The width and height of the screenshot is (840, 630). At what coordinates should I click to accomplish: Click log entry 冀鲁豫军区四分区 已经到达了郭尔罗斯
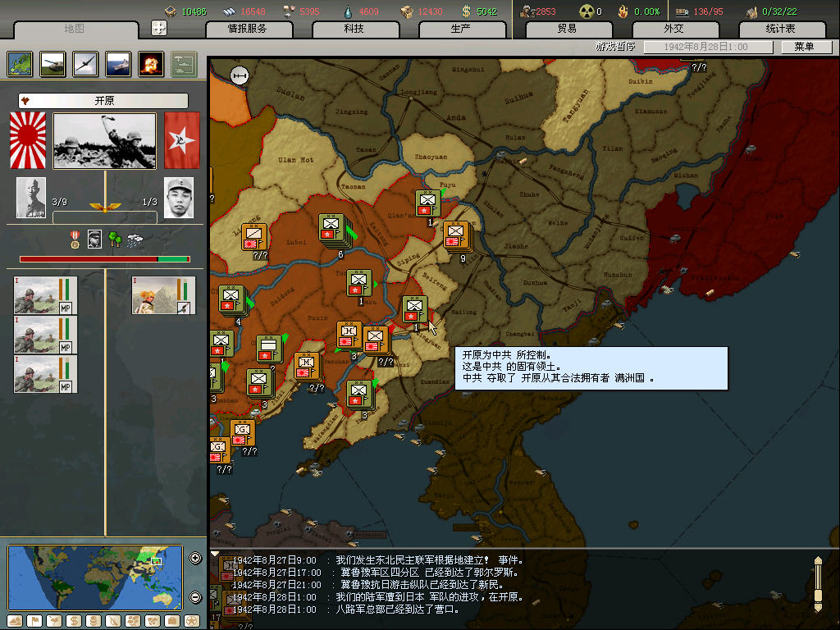pyautogui.click(x=375, y=573)
